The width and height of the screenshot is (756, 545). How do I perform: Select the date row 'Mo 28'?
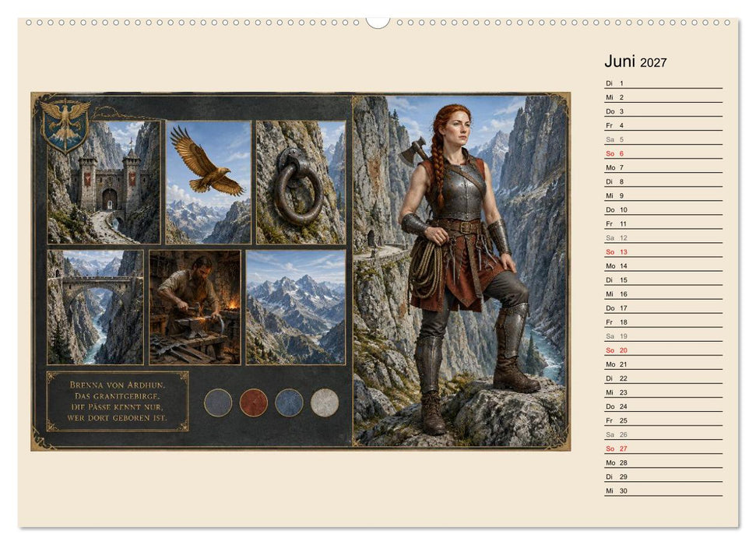pos(663,462)
